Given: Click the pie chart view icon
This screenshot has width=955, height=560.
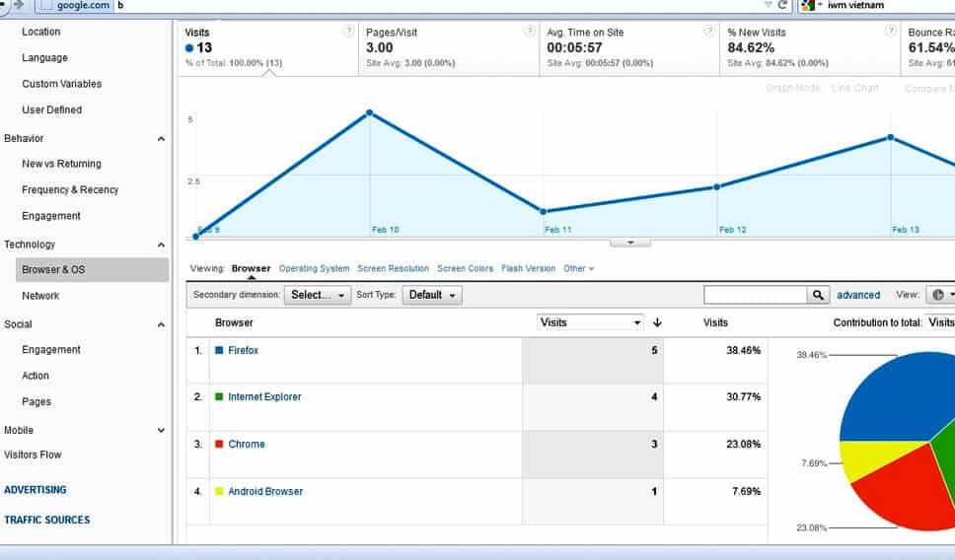Looking at the screenshot, I should click(x=938, y=295).
